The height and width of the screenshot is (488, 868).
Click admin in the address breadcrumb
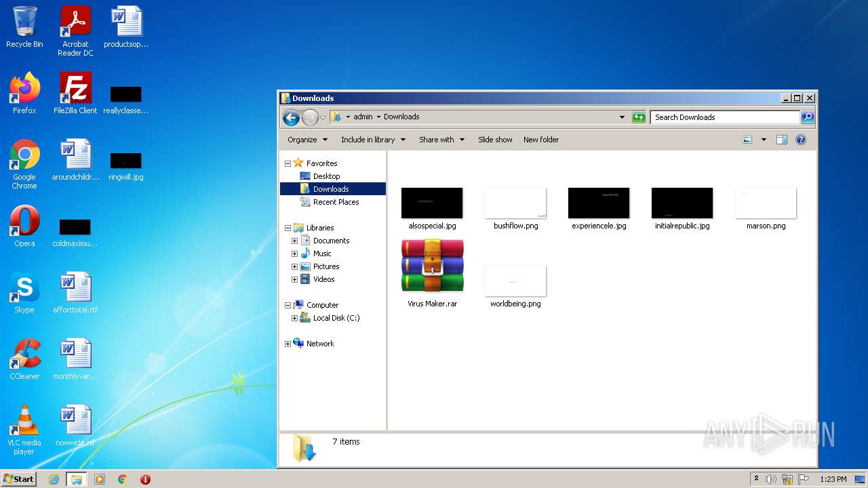[363, 117]
